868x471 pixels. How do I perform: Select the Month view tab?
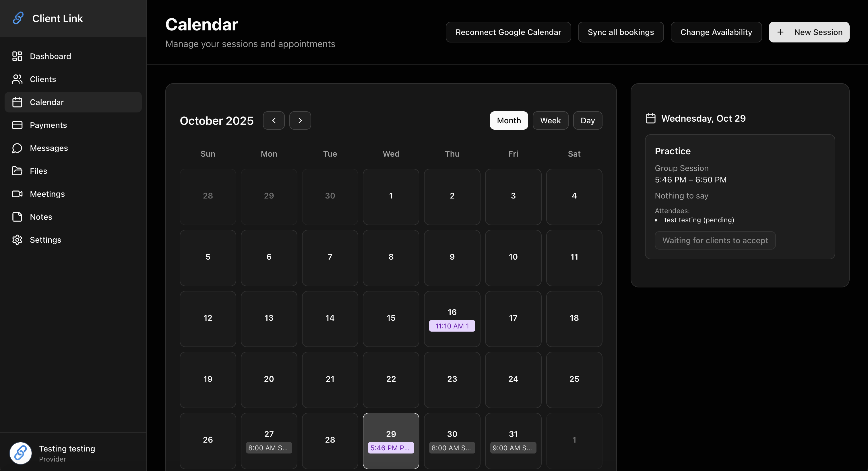point(508,120)
